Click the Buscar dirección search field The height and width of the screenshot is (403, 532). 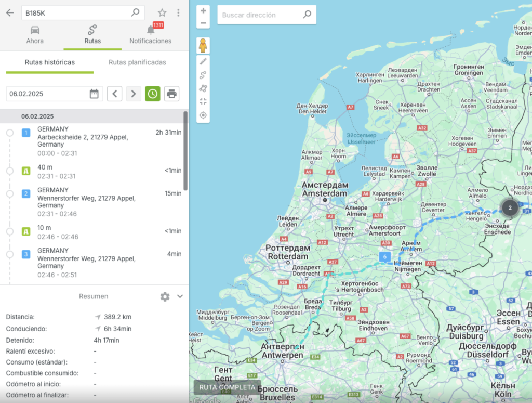pos(260,15)
